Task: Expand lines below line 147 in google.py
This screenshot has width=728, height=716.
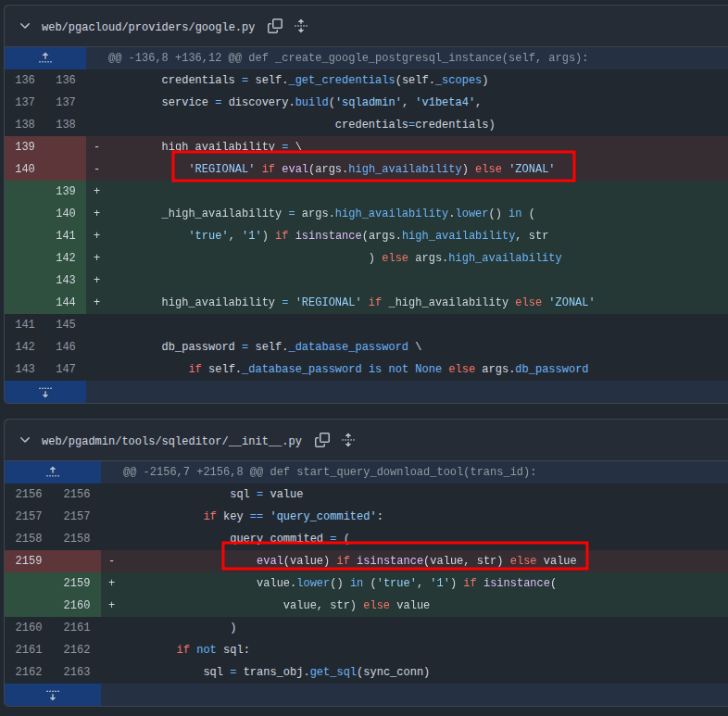Action: click(x=45, y=392)
